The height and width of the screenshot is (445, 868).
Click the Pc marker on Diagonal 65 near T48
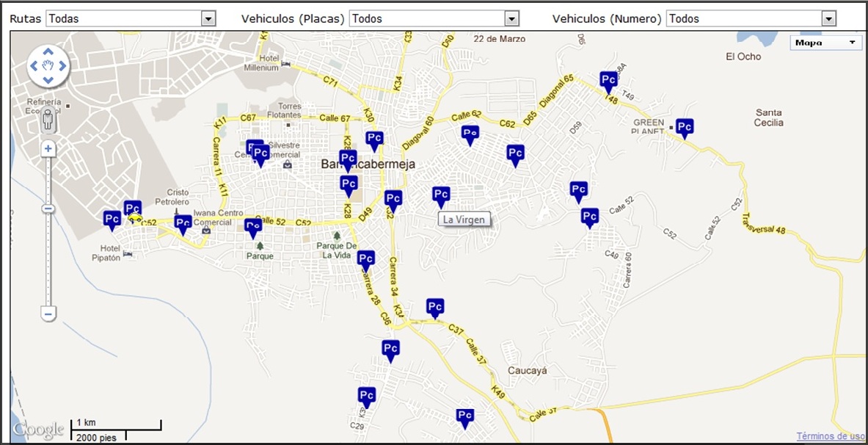(x=608, y=82)
